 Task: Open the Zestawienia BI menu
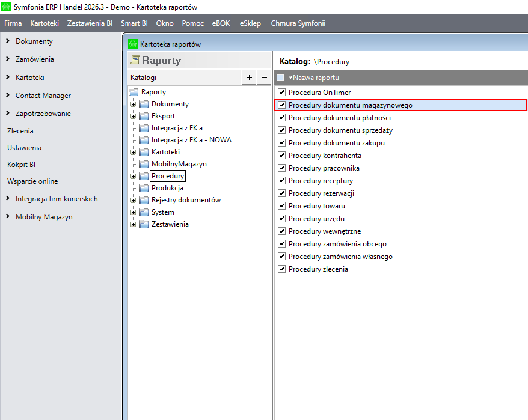(90, 23)
